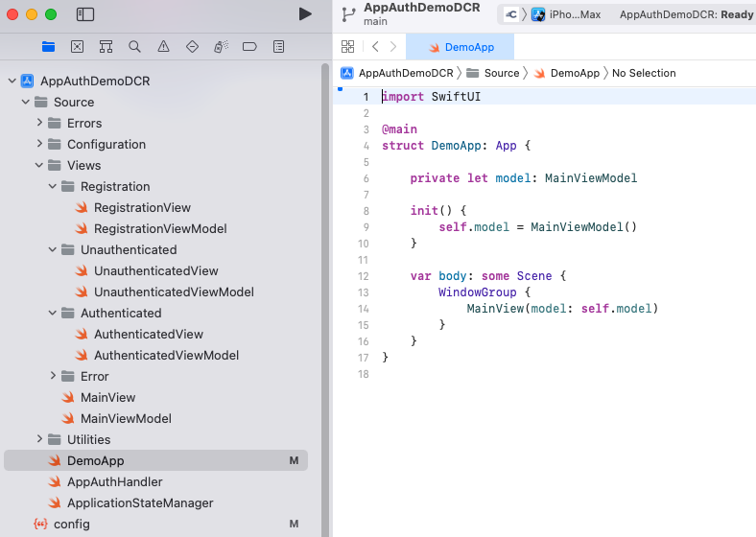The width and height of the screenshot is (756, 537).
Task: Expand the Utilities folder
Action: [39, 439]
